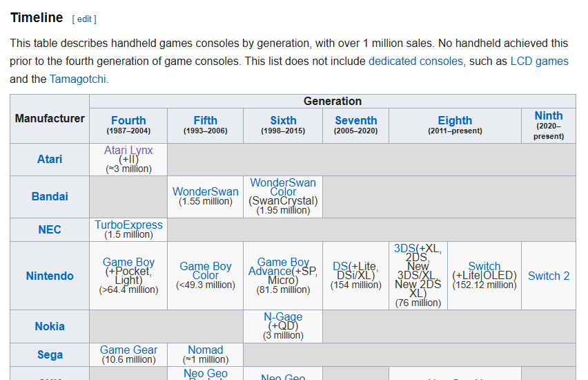Click the (152.12 million) sales text
Viewport: 588px width, 380px height.
pos(484,285)
